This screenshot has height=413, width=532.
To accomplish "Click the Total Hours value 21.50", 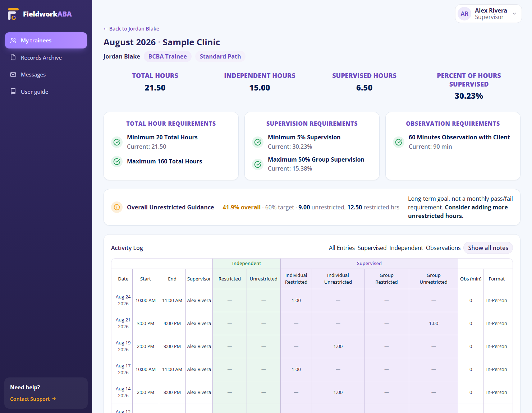I will (155, 88).
